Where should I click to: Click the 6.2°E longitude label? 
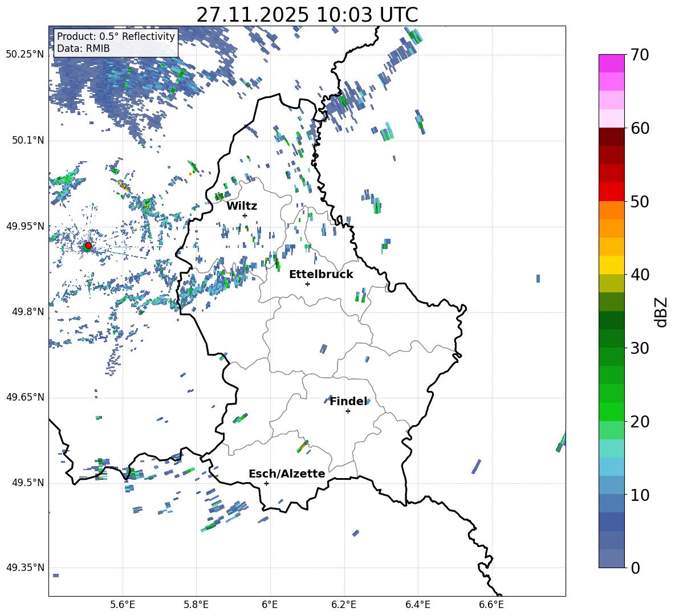click(x=344, y=605)
